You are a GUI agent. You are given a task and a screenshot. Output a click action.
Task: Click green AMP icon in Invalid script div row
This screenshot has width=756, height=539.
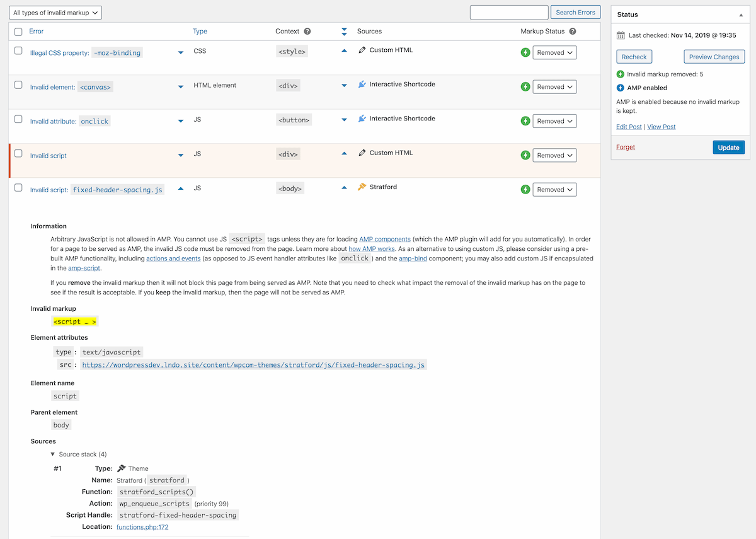(525, 155)
